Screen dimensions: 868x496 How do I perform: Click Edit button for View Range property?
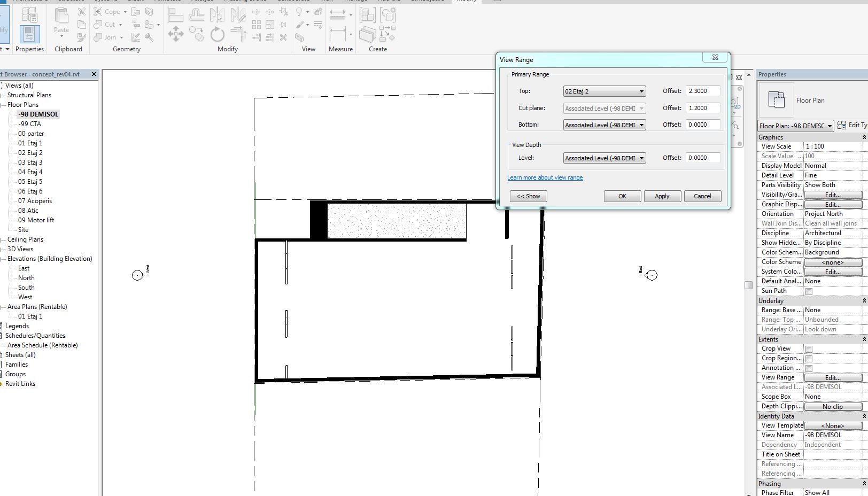pos(833,378)
